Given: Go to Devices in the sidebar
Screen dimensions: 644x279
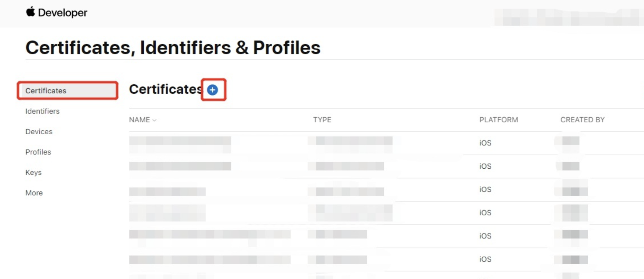Looking at the screenshot, I should 39,132.
